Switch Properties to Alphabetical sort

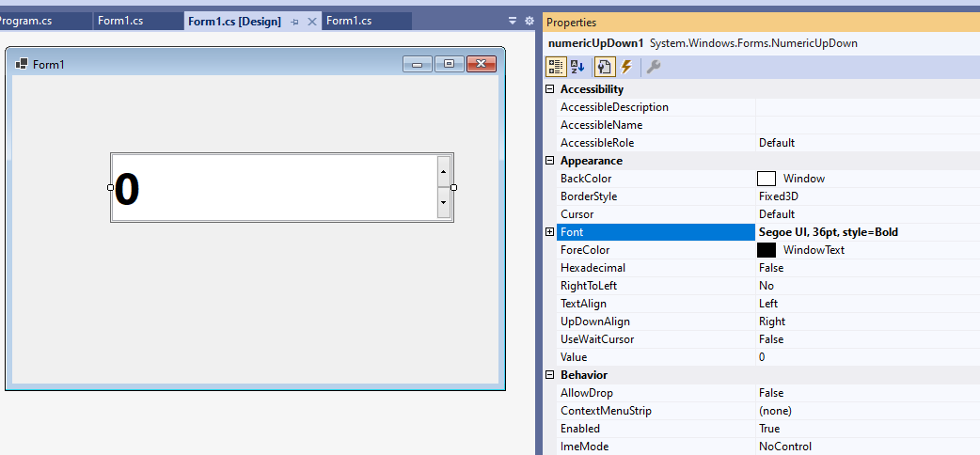[577, 67]
